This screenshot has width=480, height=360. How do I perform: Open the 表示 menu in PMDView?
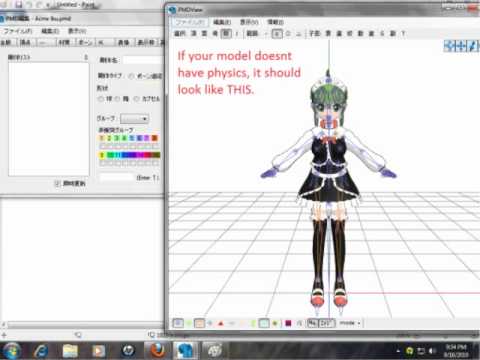click(249, 22)
